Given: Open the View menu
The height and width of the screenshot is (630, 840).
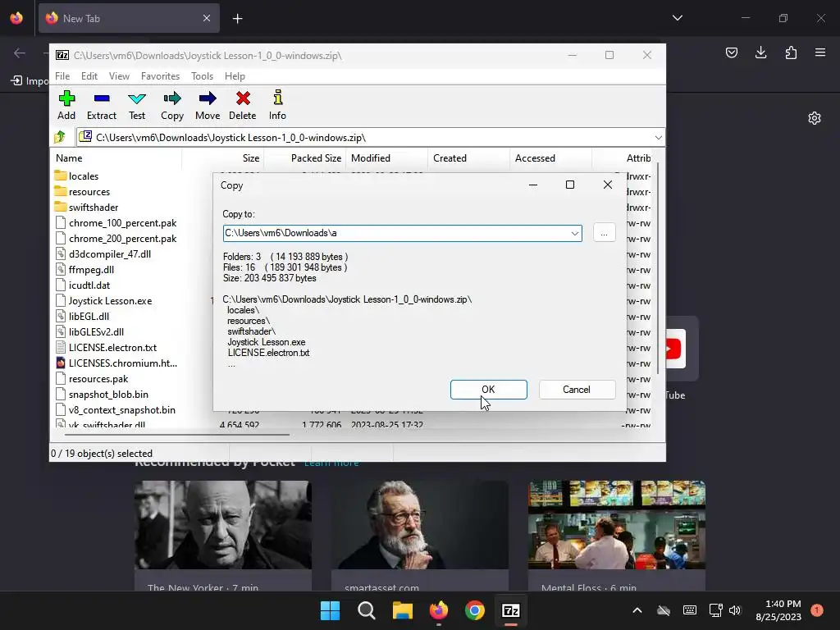Looking at the screenshot, I should tap(119, 76).
